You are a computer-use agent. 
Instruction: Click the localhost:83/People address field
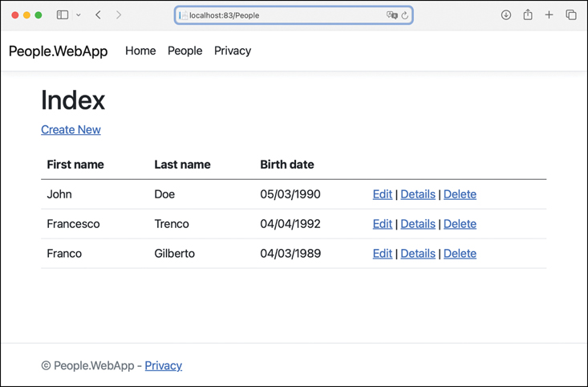coord(281,15)
